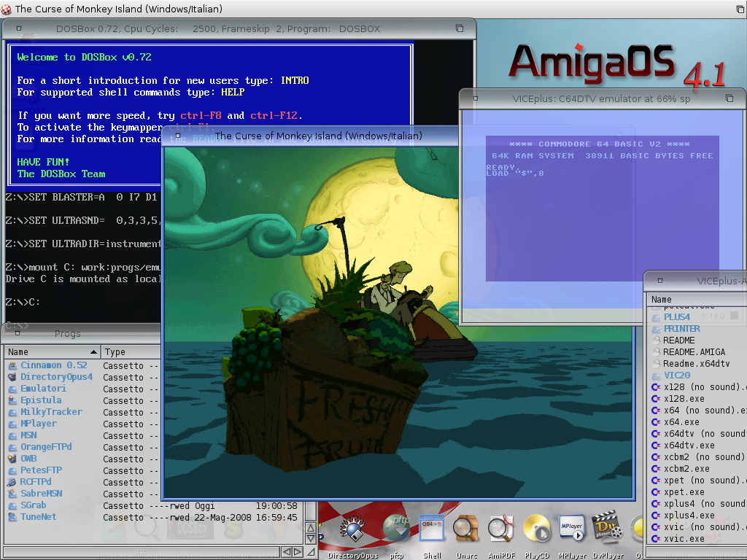Open README.AMIGA in the VICEplus window
Image resolution: width=747 pixels, height=560 pixels.
coord(694,352)
